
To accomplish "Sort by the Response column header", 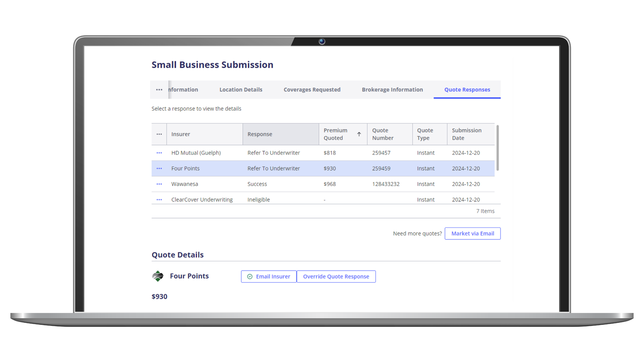I will (x=260, y=134).
